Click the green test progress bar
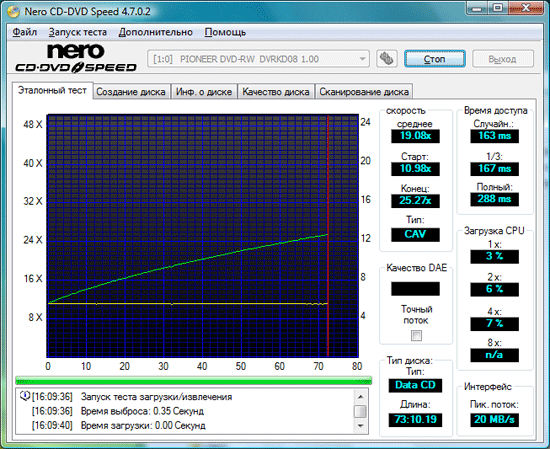The width and height of the screenshot is (550, 449). pyautogui.click(x=194, y=381)
